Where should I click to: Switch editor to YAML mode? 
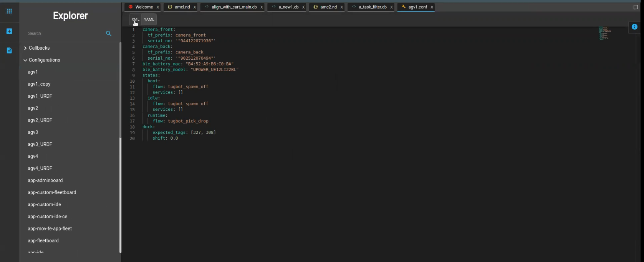pos(149,19)
